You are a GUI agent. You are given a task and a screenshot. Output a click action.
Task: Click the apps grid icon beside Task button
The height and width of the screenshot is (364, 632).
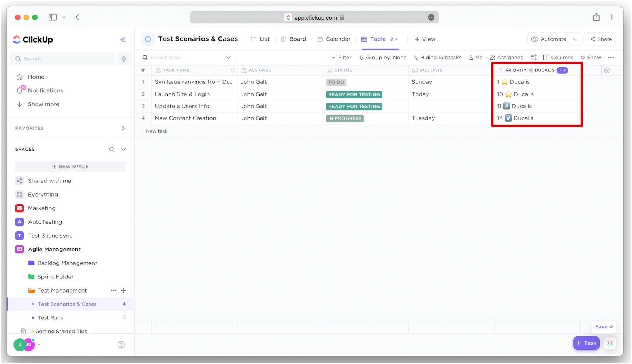(x=610, y=343)
